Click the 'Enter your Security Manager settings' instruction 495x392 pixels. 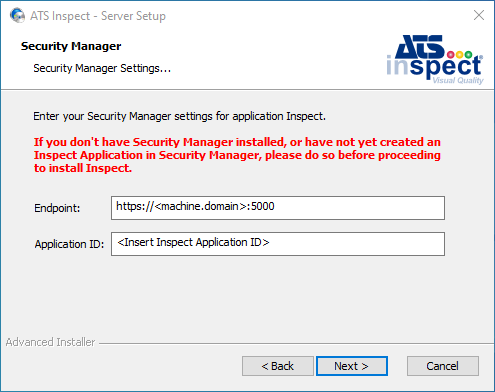coord(179,116)
